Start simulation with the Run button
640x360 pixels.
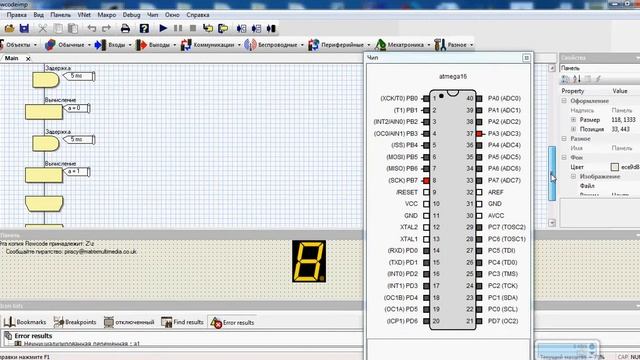pos(163,28)
